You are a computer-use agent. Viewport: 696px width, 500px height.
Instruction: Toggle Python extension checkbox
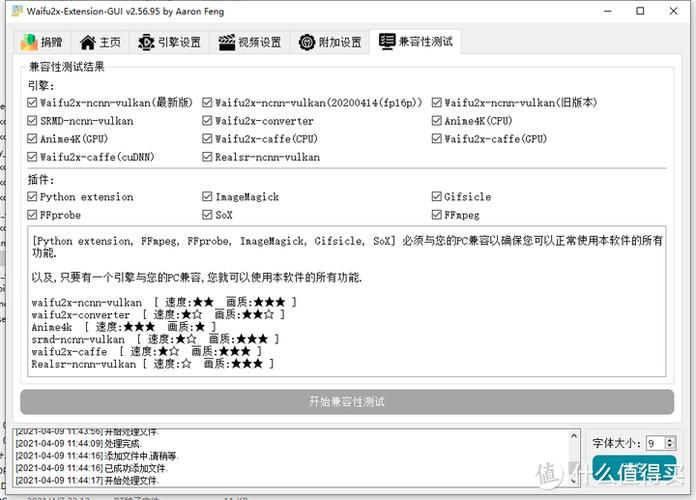pyautogui.click(x=32, y=197)
